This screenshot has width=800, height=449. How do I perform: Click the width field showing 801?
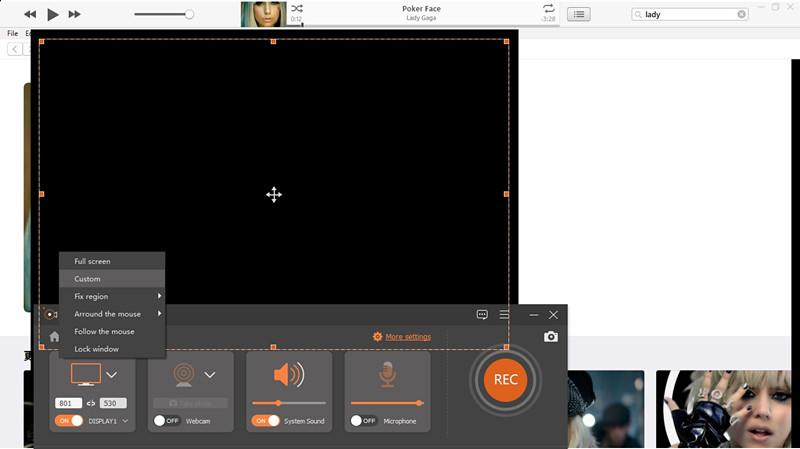(x=68, y=403)
